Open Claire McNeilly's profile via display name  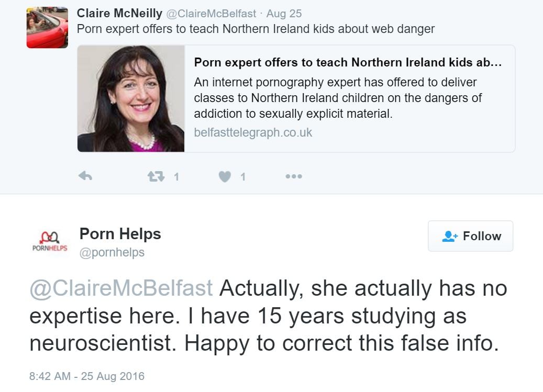pyautogui.click(x=119, y=13)
